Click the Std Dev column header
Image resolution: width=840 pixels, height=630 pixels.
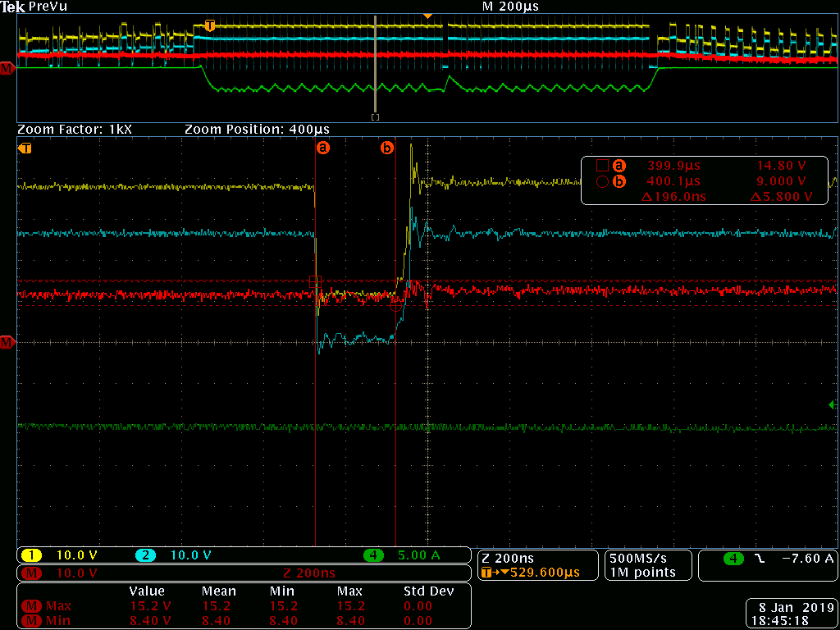pos(428,591)
